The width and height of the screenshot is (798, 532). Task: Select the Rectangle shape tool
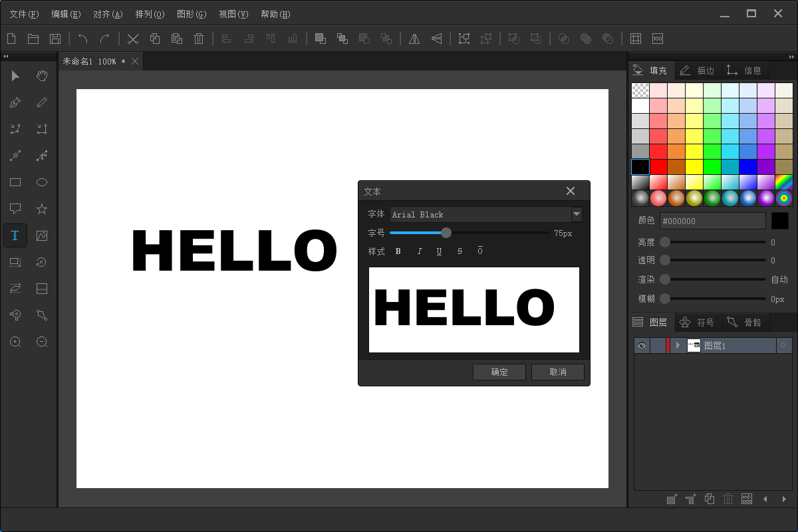tap(15, 182)
